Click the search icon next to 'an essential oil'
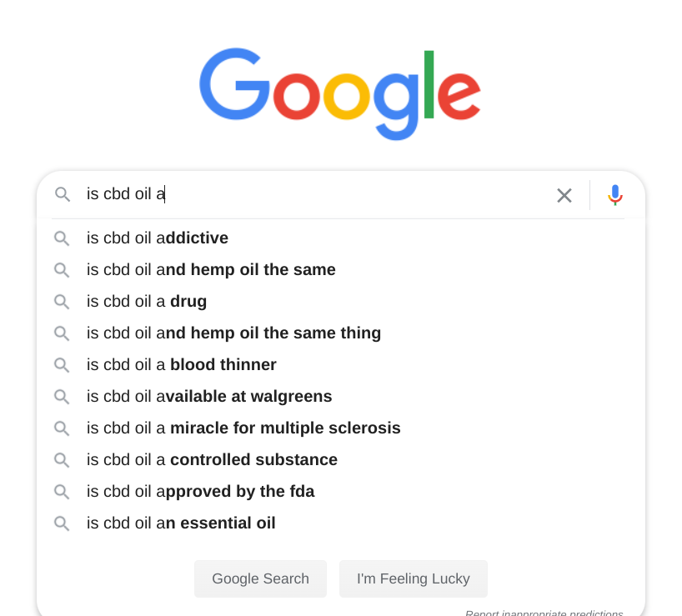Viewport: 682px width, 616px height. coord(62,523)
